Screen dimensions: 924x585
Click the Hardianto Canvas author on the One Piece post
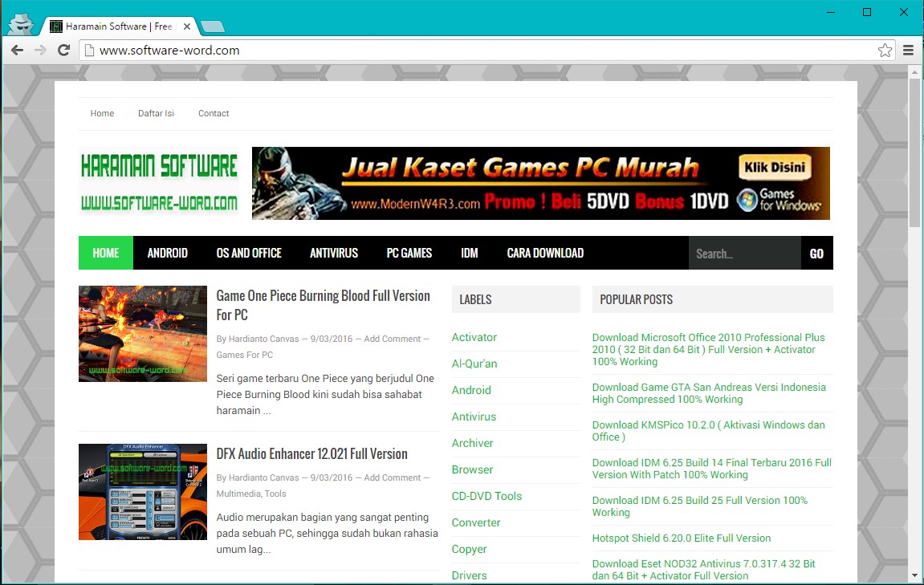pos(264,339)
